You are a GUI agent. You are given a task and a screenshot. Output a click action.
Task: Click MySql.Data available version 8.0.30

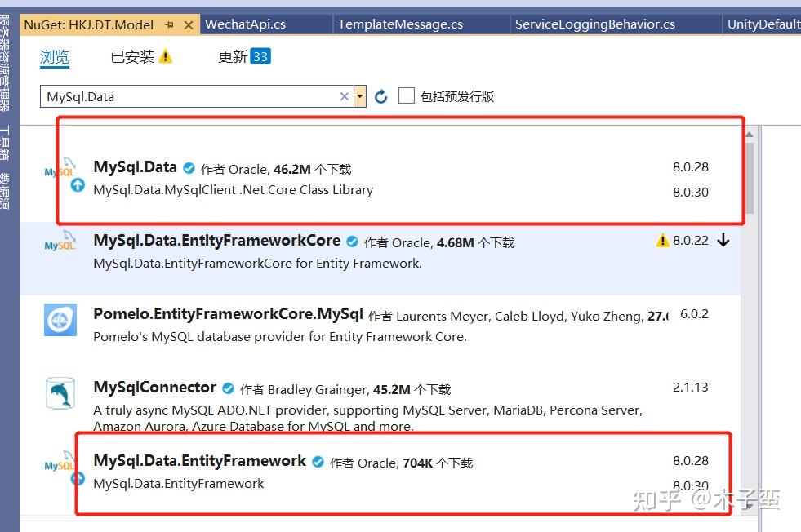click(691, 192)
